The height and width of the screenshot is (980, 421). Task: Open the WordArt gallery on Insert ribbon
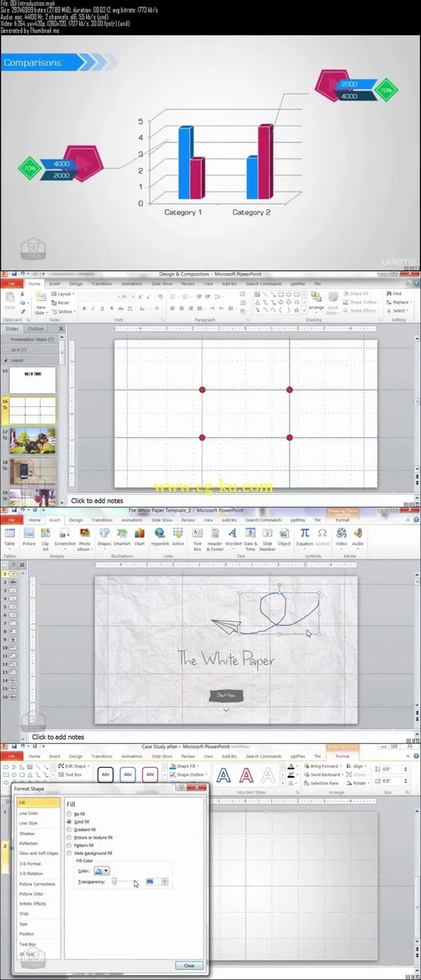tap(233, 539)
